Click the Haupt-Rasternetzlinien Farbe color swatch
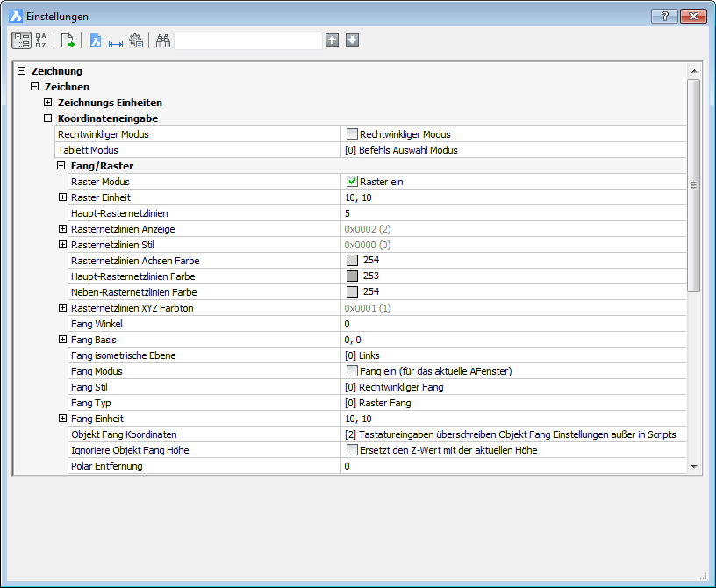Viewport: 716px width, 588px height. (352, 276)
